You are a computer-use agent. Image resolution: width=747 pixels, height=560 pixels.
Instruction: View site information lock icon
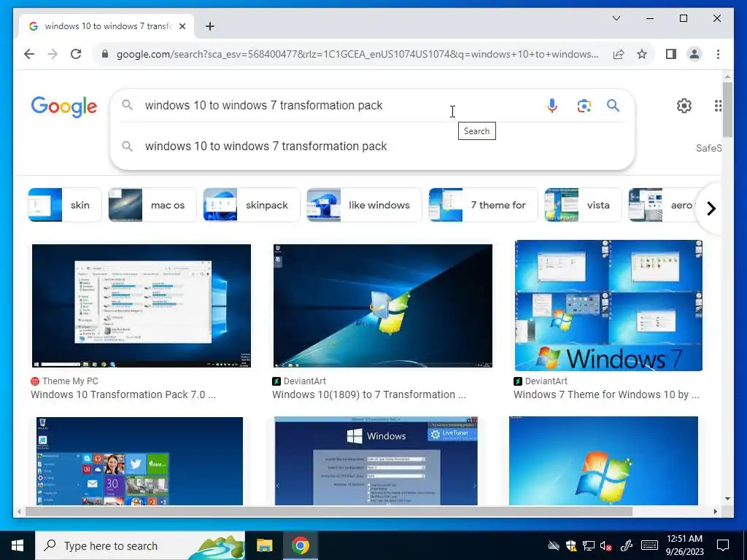[x=105, y=54]
